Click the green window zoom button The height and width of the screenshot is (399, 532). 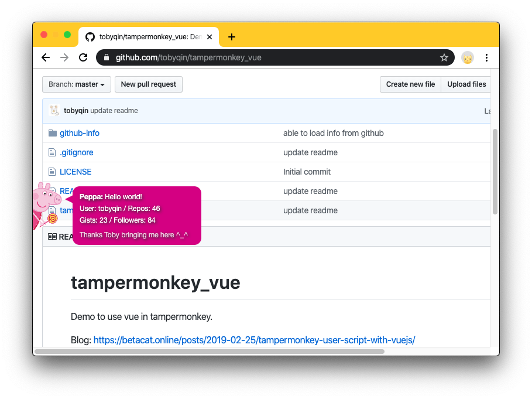(67, 35)
